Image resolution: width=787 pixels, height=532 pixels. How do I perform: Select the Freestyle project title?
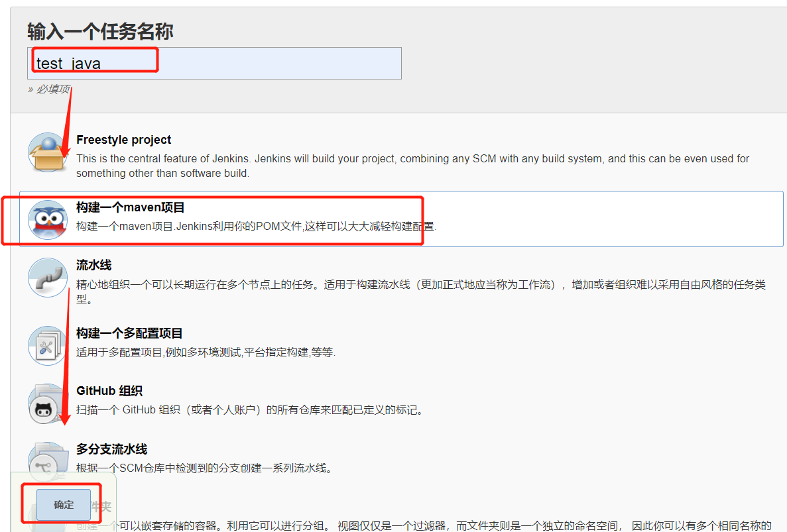[123, 140]
